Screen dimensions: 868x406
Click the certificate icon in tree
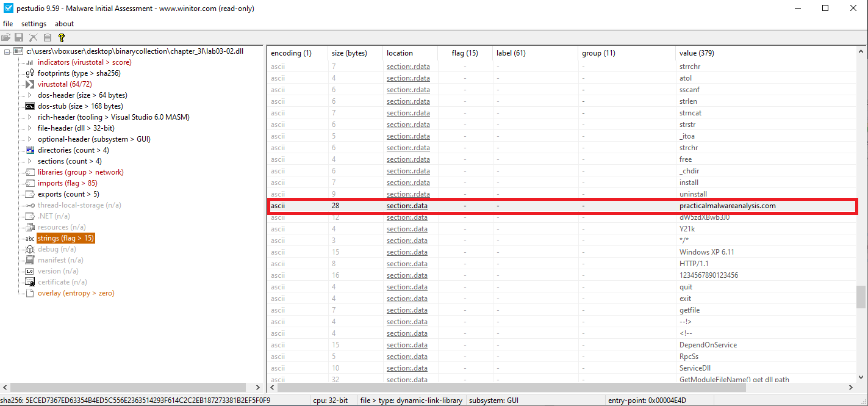pyautogui.click(x=30, y=282)
